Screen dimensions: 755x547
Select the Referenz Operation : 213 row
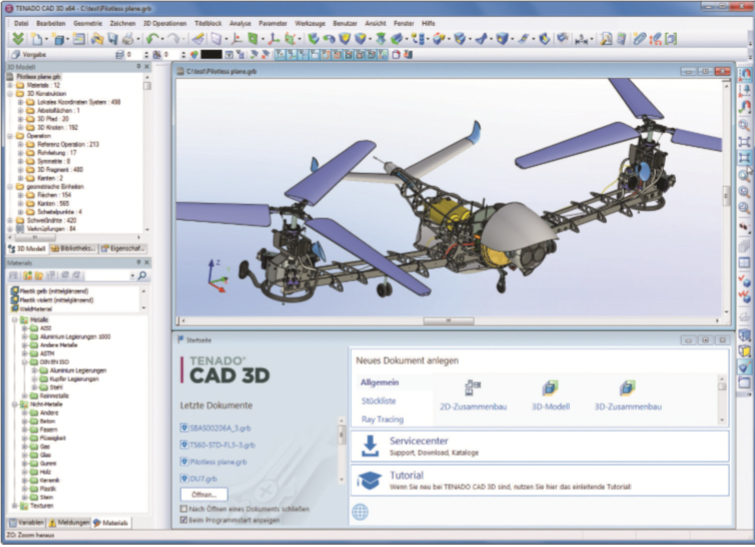(63, 144)
